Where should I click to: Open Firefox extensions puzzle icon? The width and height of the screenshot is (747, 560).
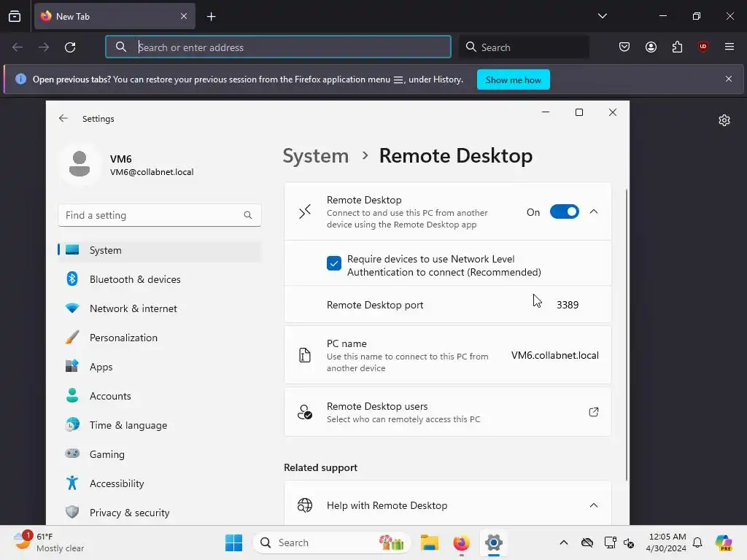[x=677, y=47]
